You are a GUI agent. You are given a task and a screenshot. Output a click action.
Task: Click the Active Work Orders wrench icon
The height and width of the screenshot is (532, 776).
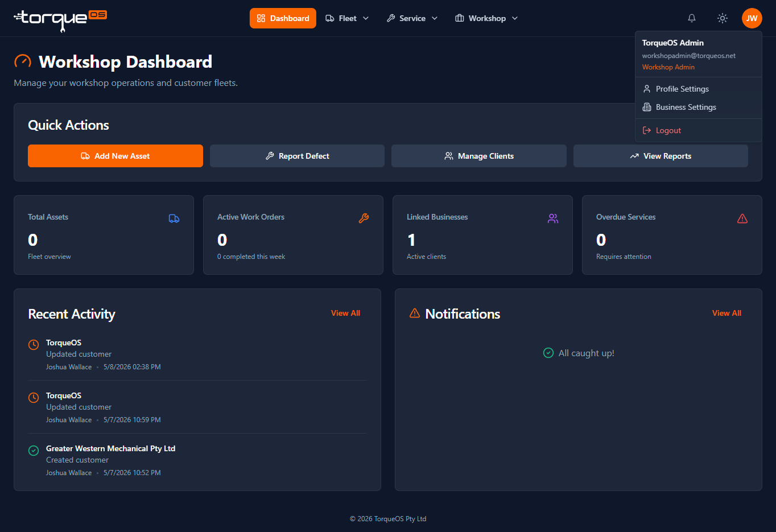(364, 218)
